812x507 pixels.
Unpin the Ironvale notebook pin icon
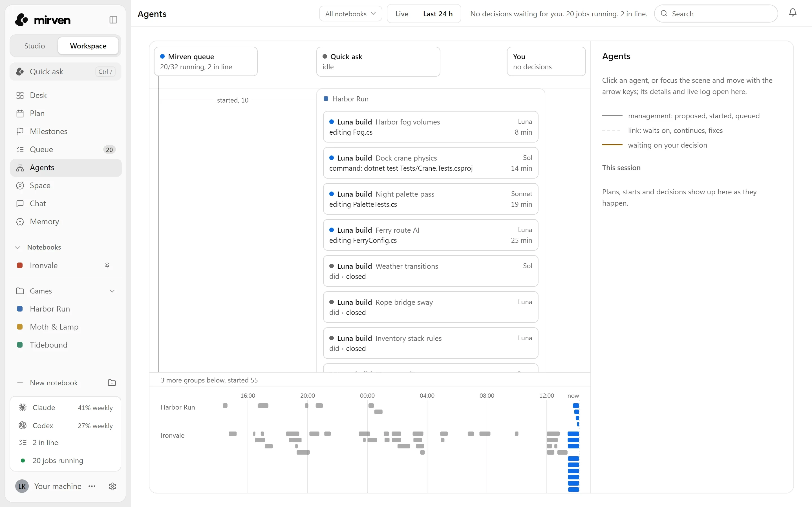click(x=107, y=265)
